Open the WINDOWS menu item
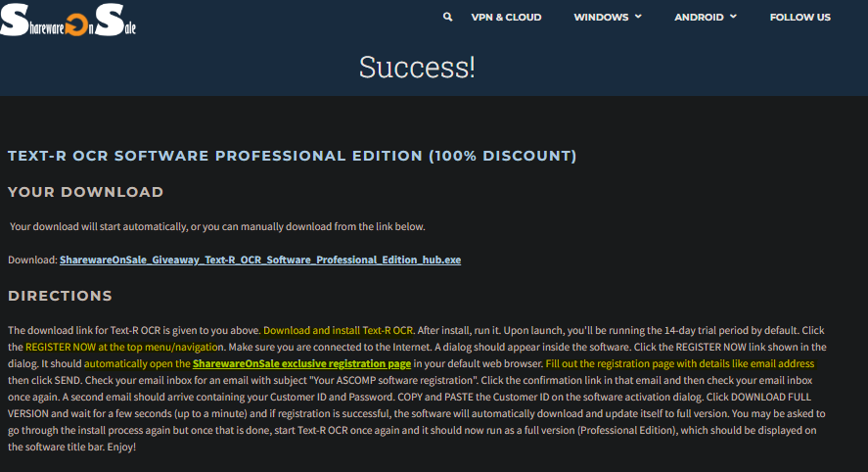This screenshot has height=472, width=868. 601,18
